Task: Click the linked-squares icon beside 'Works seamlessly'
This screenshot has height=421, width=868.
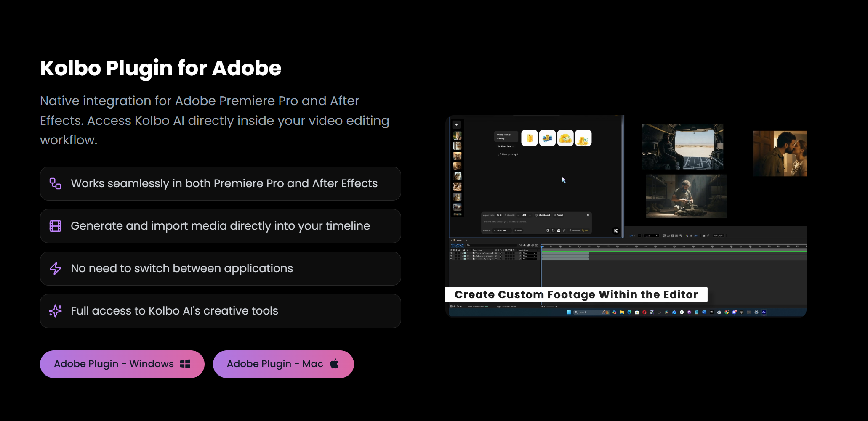Action: click(x=56, y=184)
